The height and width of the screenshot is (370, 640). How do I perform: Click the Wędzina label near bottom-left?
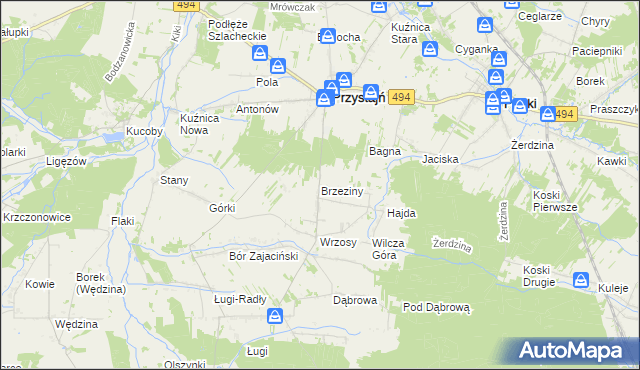pos(76,324)
